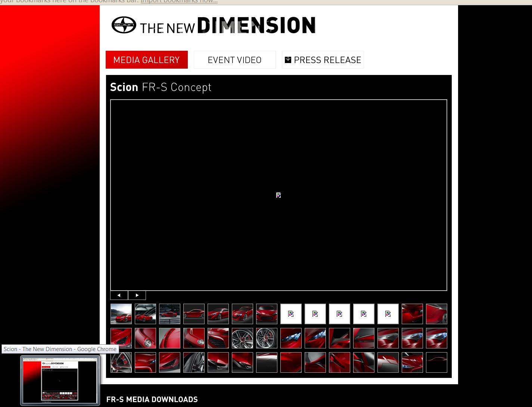
Task: Click the Scion oval logo
Action: (124, 25)
